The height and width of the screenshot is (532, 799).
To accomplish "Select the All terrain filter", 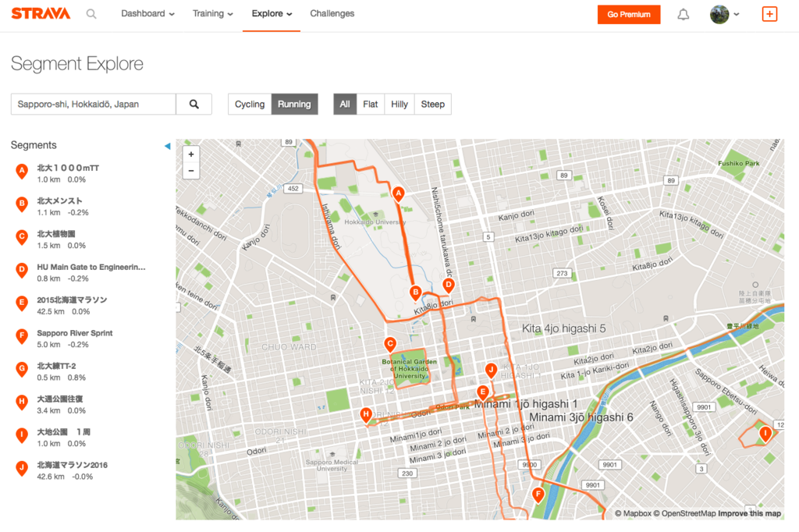I will pyautogui.click(x=345, y=104).
